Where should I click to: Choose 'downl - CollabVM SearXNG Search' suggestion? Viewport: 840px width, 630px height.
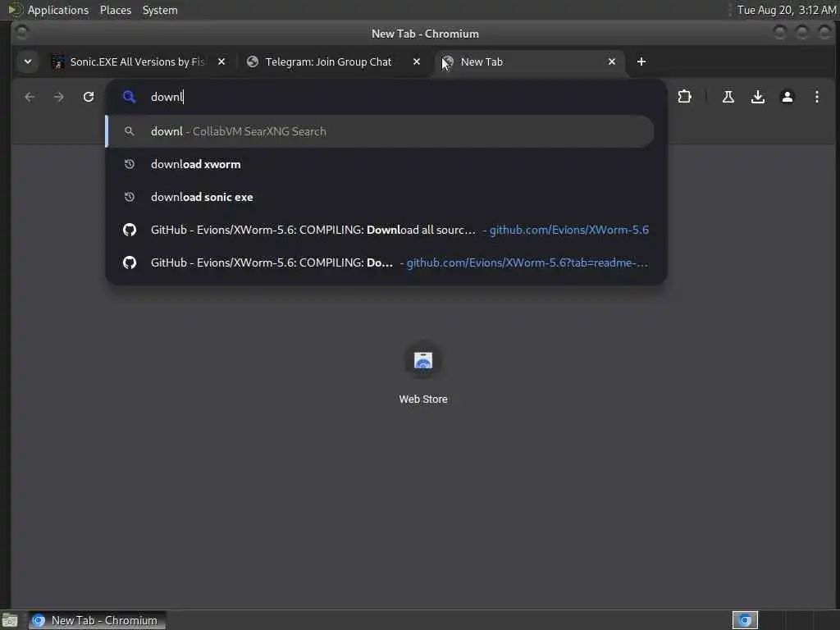tap(381, 131)
